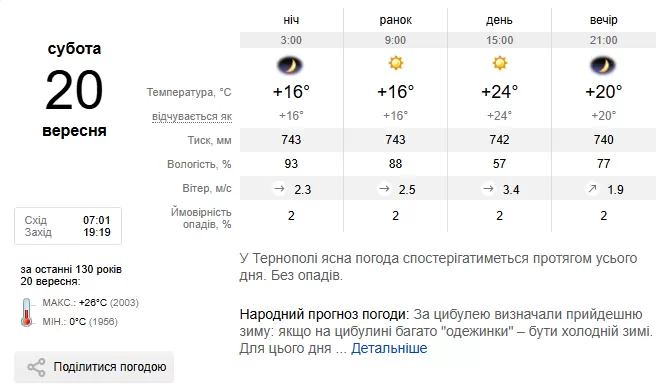This screenshot has height=389, width=667.
Task: Click the Поділитися погодою button
Action: coord(94,367)
